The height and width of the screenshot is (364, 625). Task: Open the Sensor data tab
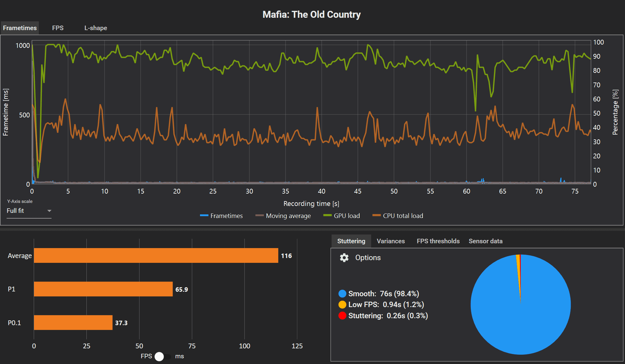click(485, 241)
